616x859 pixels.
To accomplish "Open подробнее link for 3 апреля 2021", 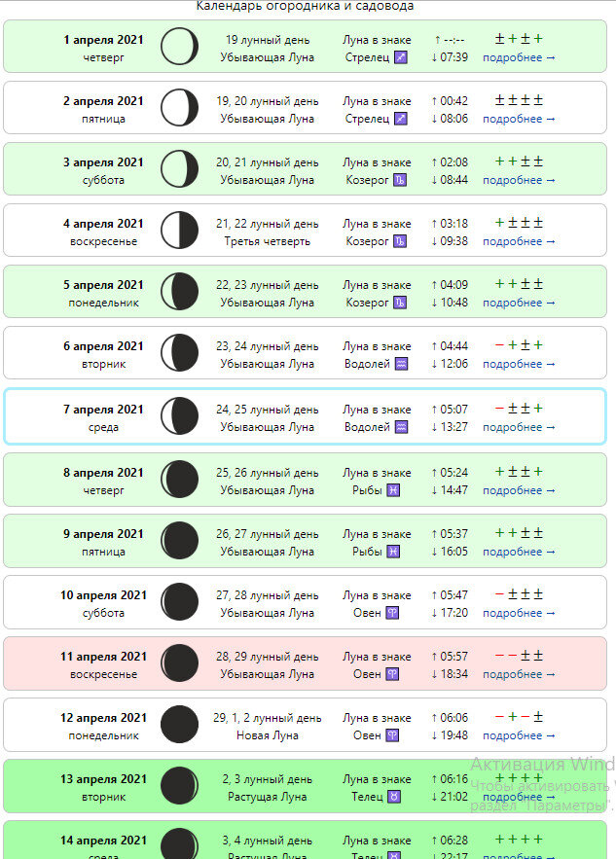I will click(519, 180).
